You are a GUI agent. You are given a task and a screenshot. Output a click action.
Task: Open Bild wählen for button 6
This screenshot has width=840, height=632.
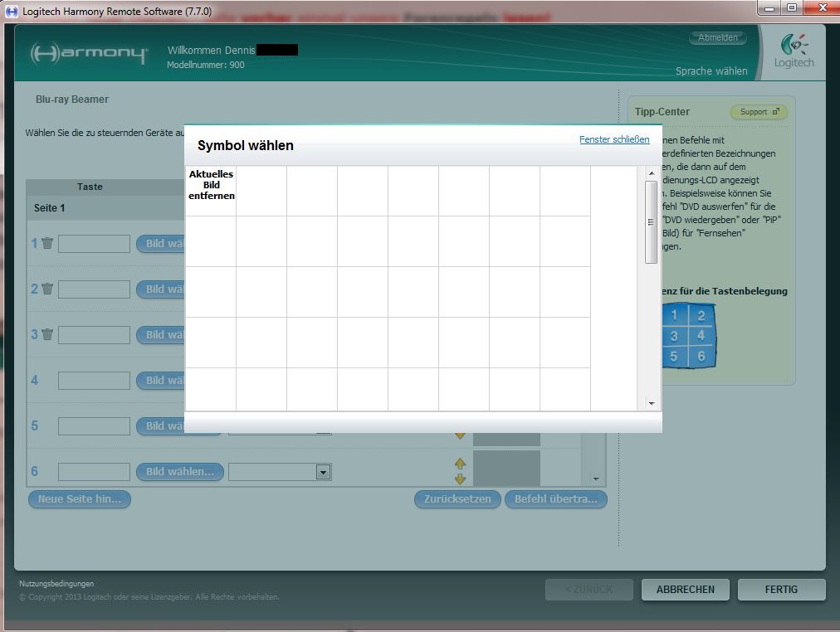pyautogui.click(x=180, y=471)
